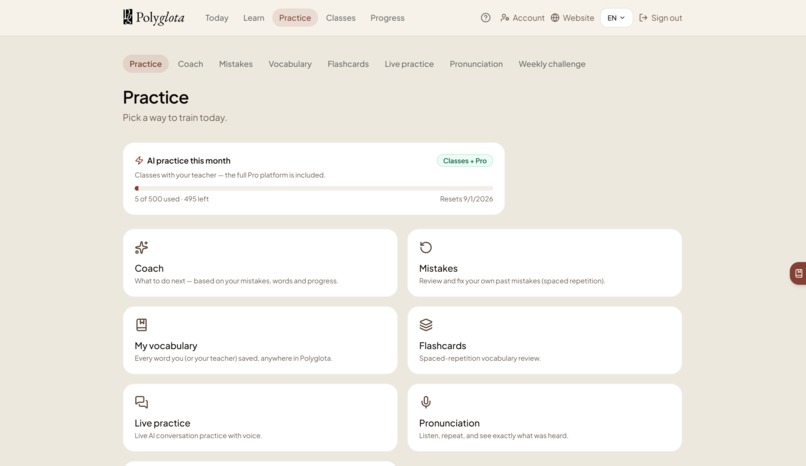
Task: Open Classes in top navigation
Action: tap(340, 17)
